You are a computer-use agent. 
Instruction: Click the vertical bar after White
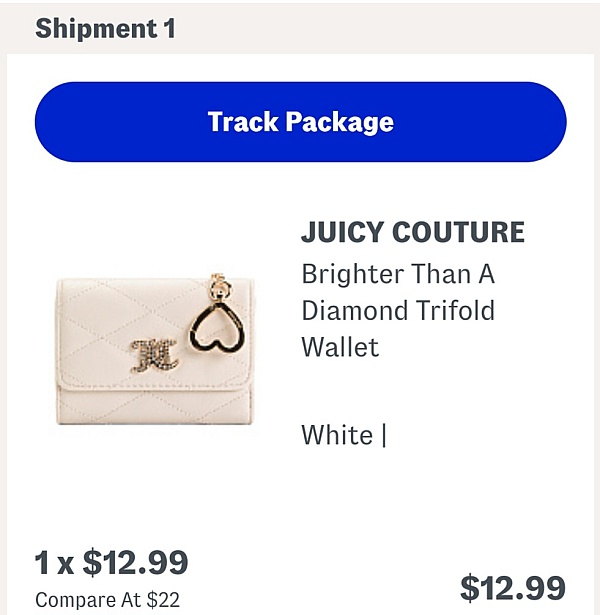click(384, 435)
